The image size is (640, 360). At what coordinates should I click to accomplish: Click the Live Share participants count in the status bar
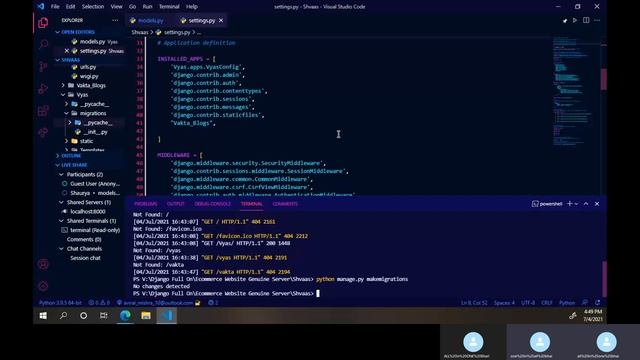[213, 302]
